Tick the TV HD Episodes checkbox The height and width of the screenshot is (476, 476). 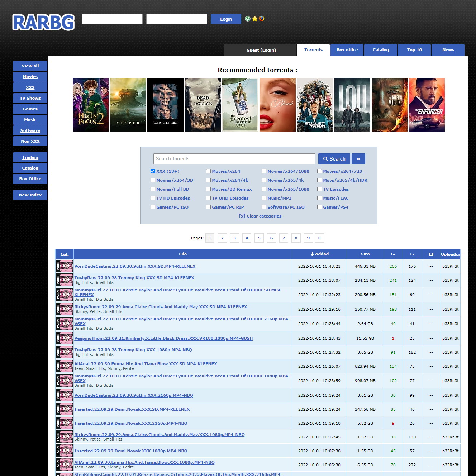pos(153,198)
